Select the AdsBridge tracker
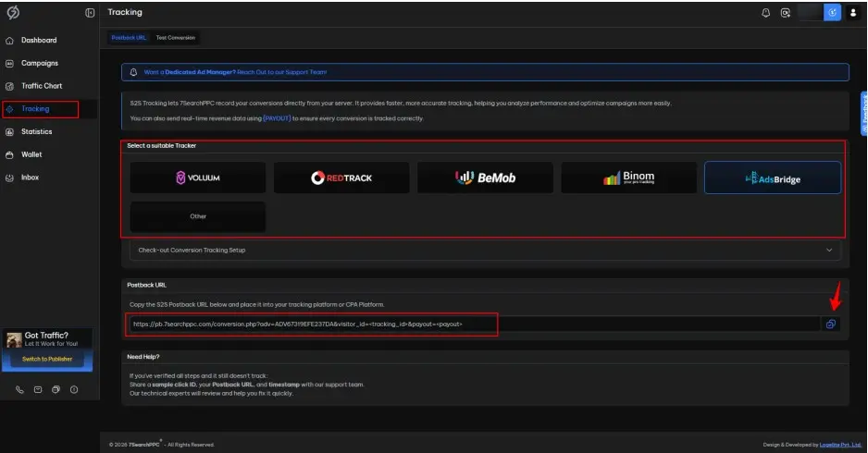Viewport: 868px width, 453px height. (773, 178)
